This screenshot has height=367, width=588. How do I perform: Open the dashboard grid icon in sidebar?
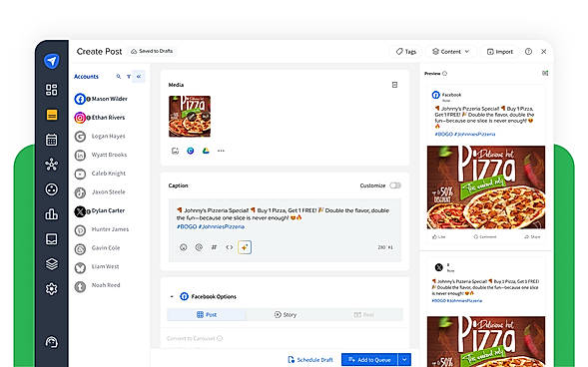click(x=51, y=90)
